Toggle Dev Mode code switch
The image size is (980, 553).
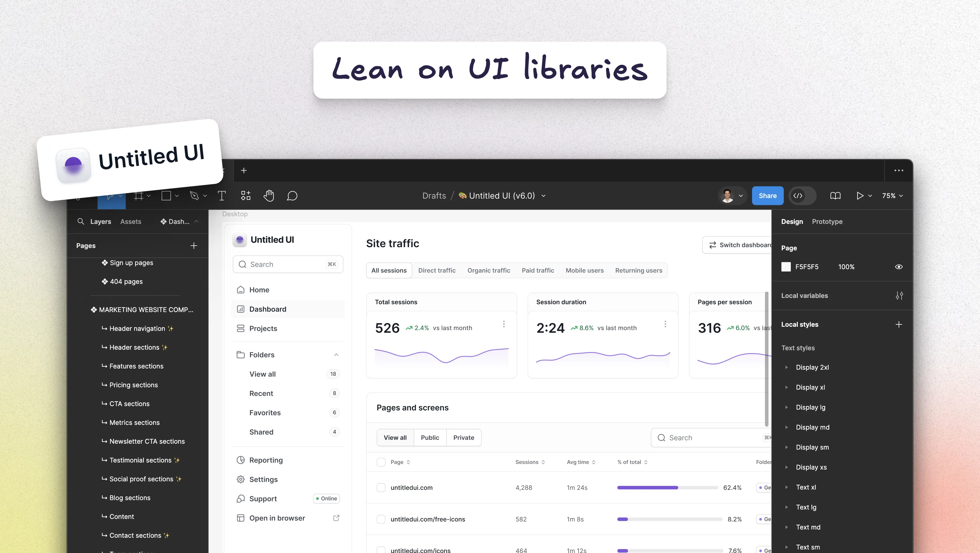click(802, 196)
